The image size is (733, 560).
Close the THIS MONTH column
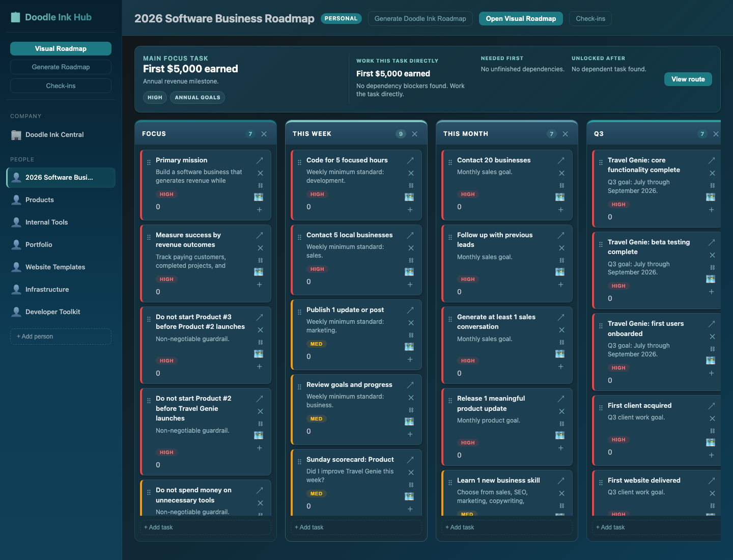click(565, 134)
